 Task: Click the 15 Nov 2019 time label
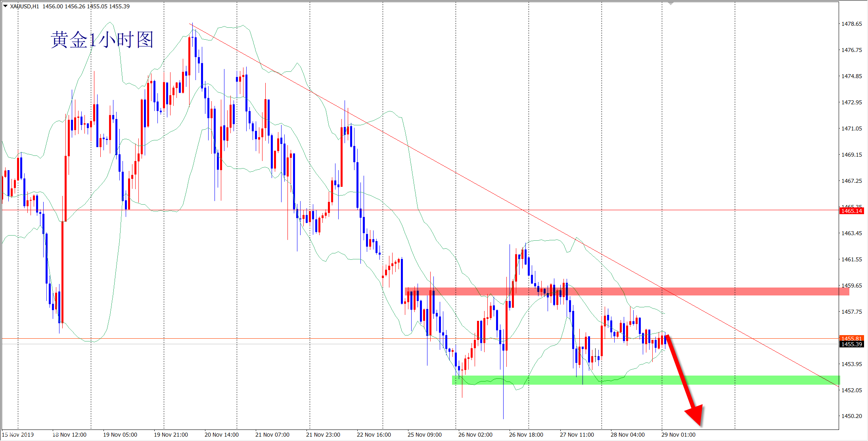pos(18,435)
